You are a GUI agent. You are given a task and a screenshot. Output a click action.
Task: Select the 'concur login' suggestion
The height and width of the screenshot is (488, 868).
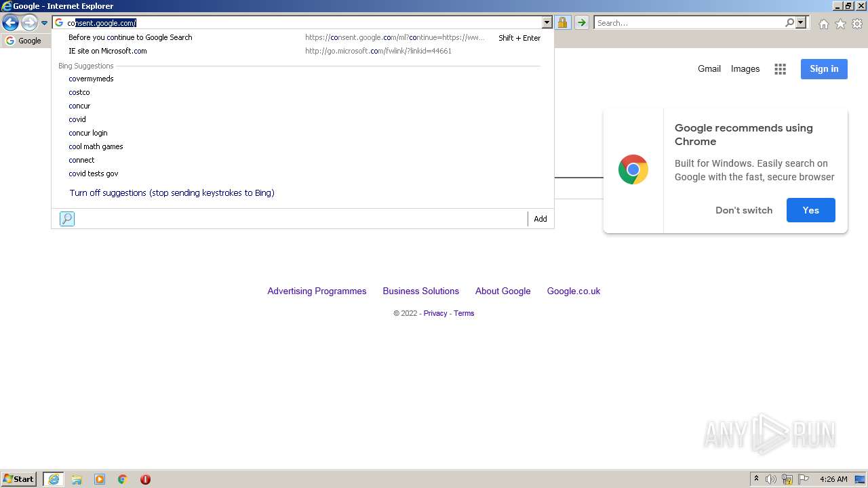88,133
